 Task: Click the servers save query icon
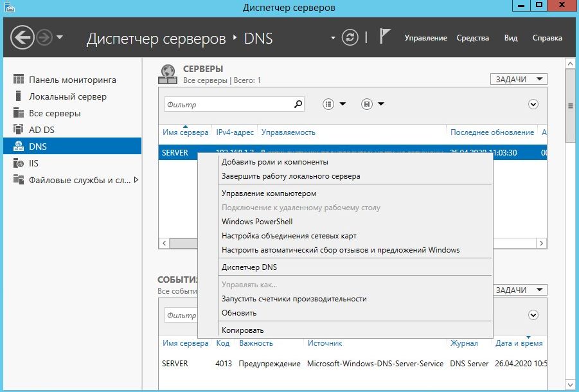[367, 104]
